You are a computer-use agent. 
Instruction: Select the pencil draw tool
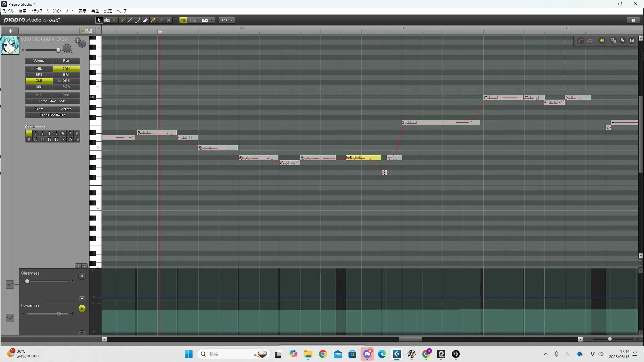122,20
